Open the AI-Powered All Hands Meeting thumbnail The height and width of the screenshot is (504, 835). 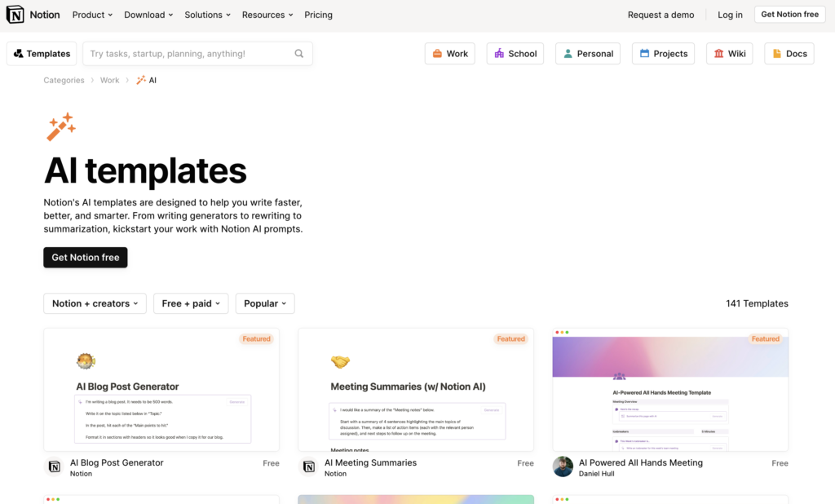pyautogui.click(x=670, y=390)
